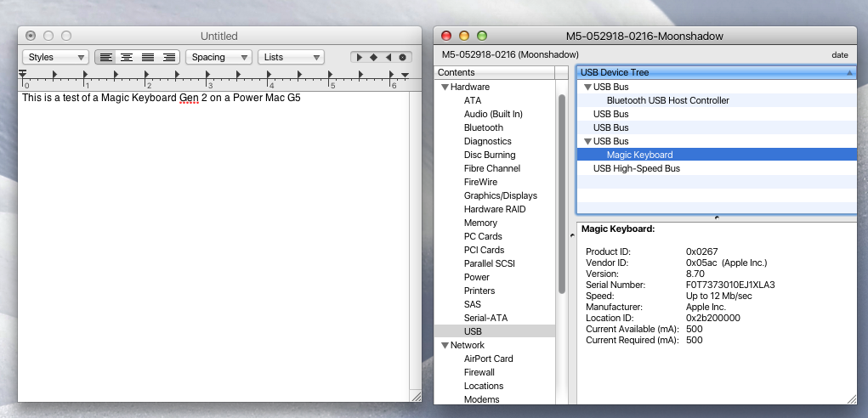Open the Styles dropdown
Screen dimensions: 868x418
coord(55,57)
